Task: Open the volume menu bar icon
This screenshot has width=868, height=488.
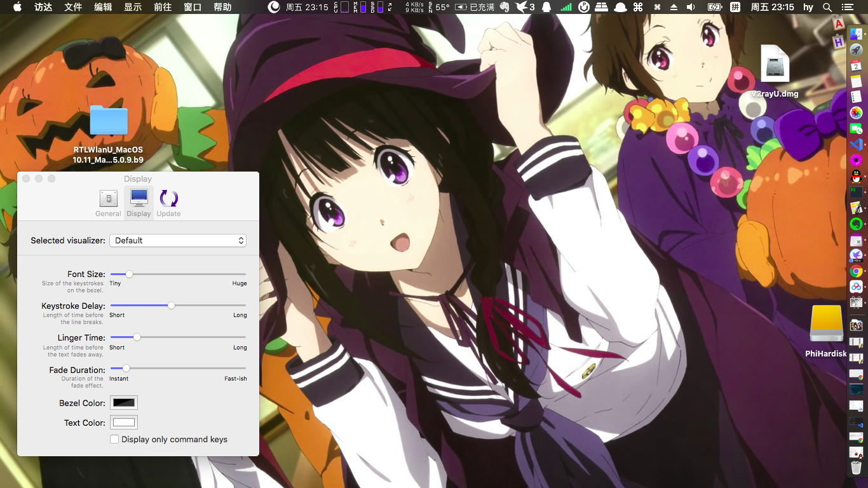Action: click(691, 7)
